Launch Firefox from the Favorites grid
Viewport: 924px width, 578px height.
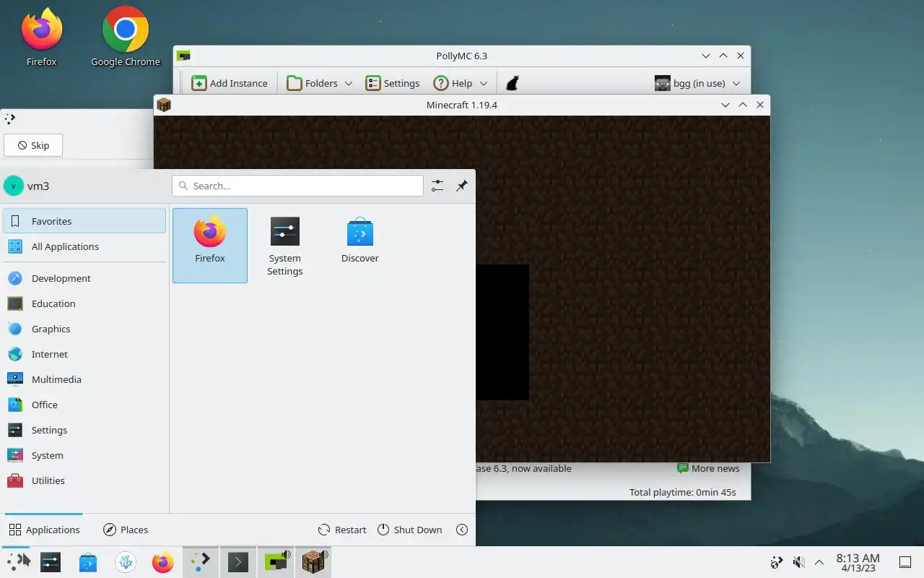210,246
